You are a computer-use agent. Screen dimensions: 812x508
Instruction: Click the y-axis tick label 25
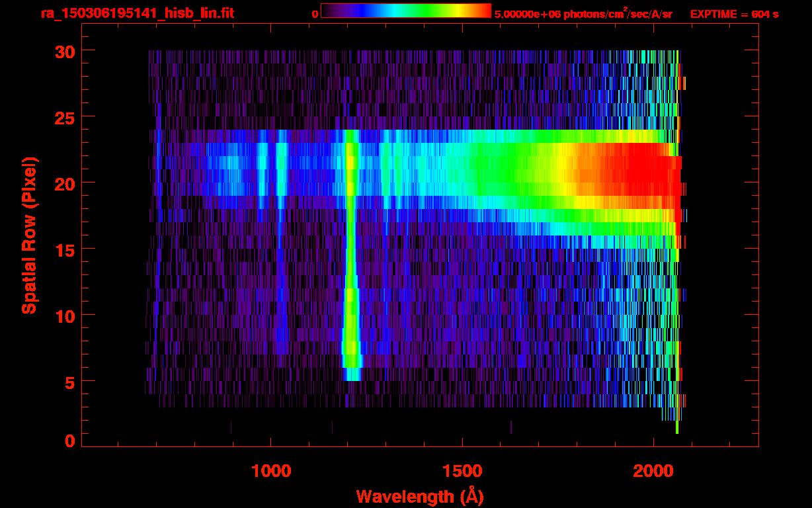click(63, 117)
